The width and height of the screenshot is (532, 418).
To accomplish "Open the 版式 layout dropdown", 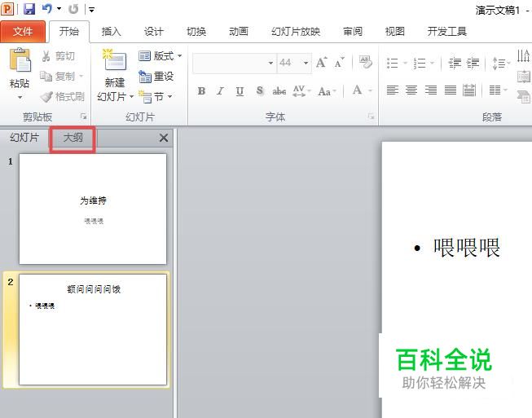I will [160, 56].
